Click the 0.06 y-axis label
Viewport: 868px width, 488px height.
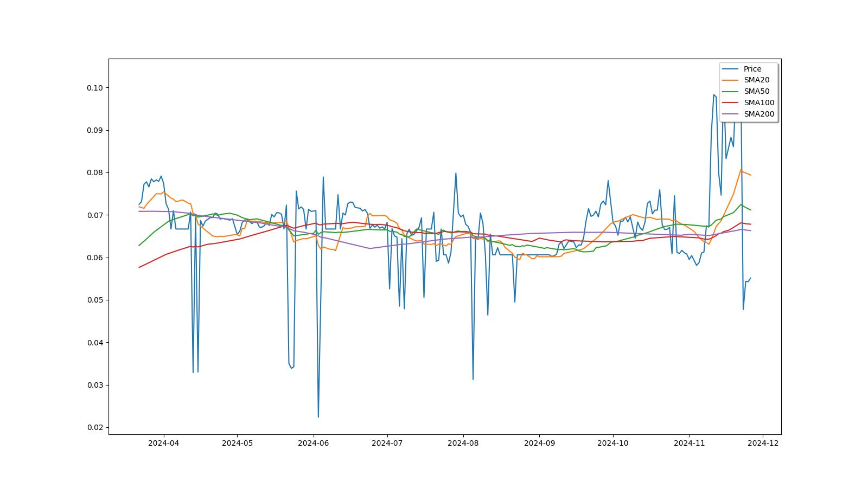point(95,258)
